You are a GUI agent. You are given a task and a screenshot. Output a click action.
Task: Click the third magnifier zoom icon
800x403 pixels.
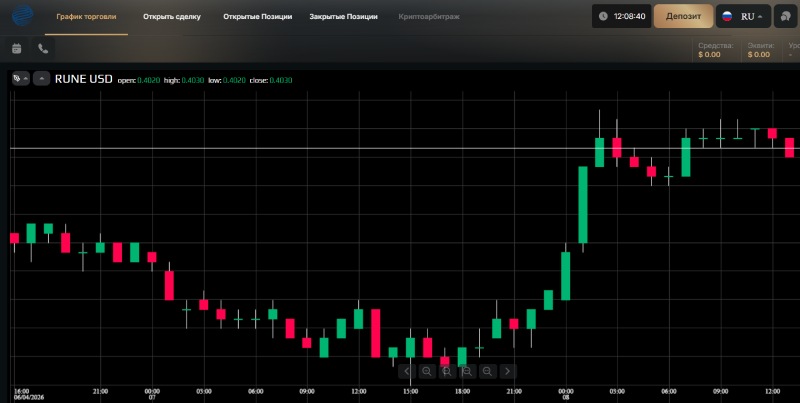(467, 371)
